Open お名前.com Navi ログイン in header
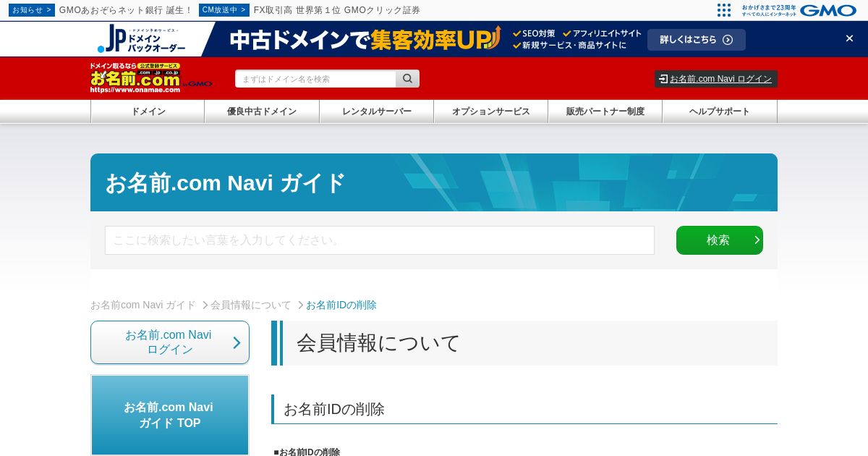This screenshot has height=456, width=868. (716, 79)
